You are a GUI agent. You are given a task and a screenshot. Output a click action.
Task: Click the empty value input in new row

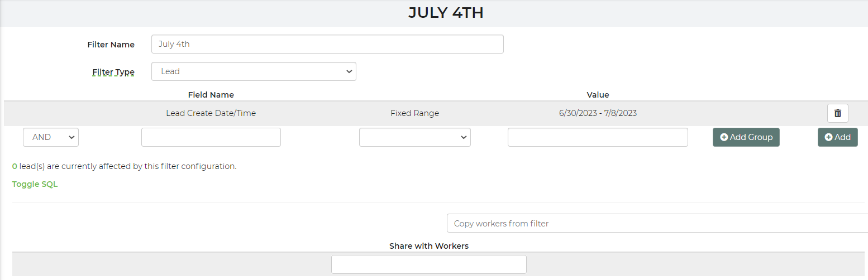point(598,137)
